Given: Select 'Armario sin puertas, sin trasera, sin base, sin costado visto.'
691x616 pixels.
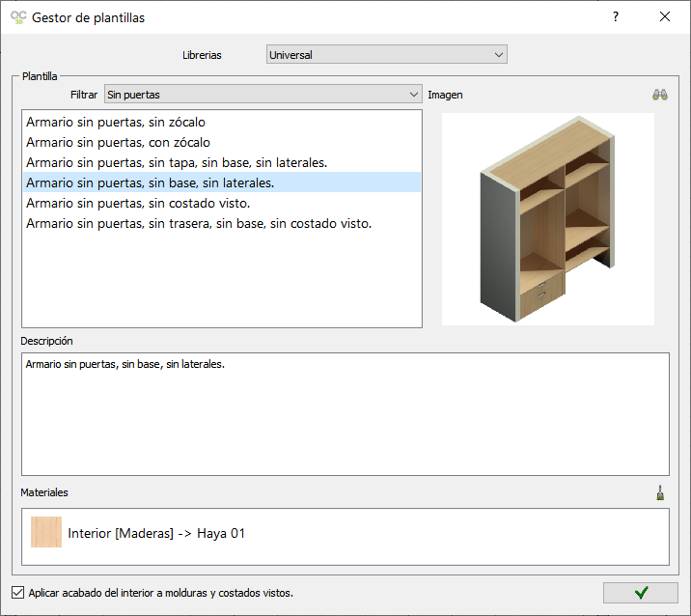Looking at the screenshot, I should 222,223.
